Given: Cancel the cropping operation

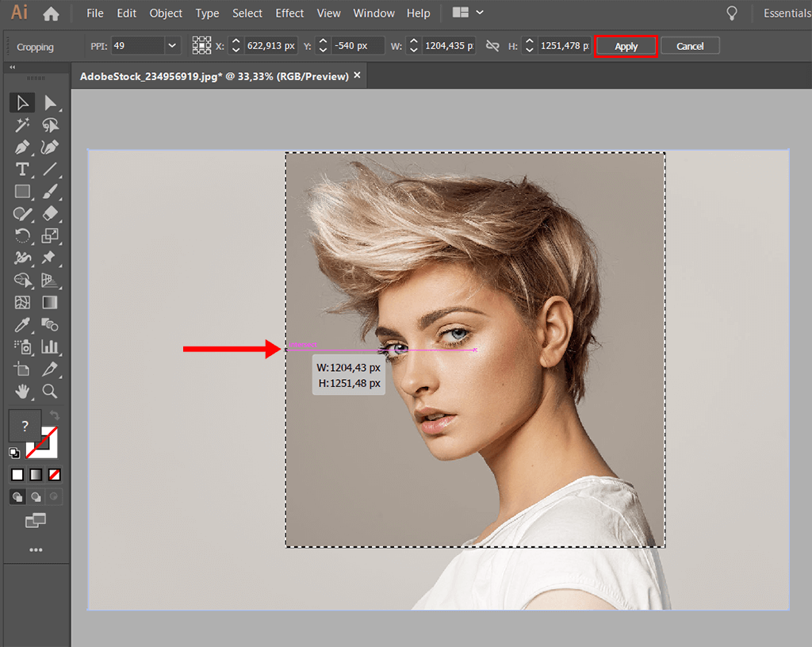Looking at the screenshot, I should tap(690, 46).
